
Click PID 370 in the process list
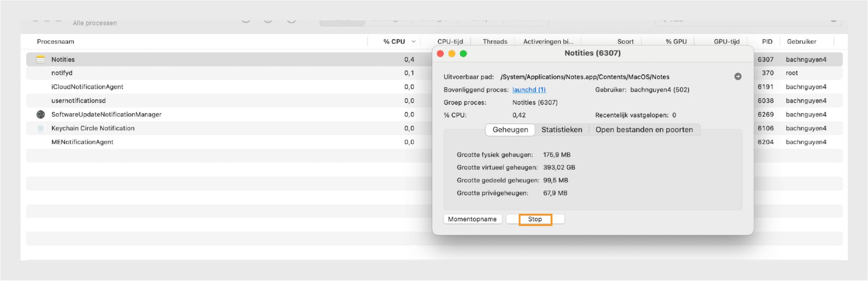click(768, 73)
